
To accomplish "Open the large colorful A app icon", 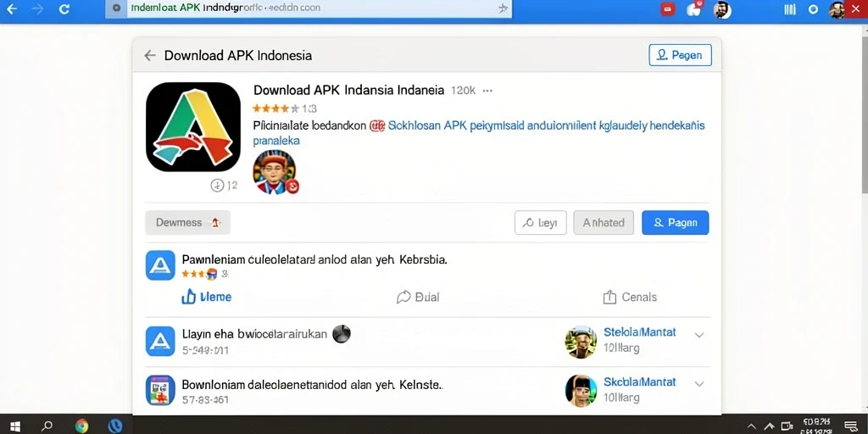I will point(193,127).
